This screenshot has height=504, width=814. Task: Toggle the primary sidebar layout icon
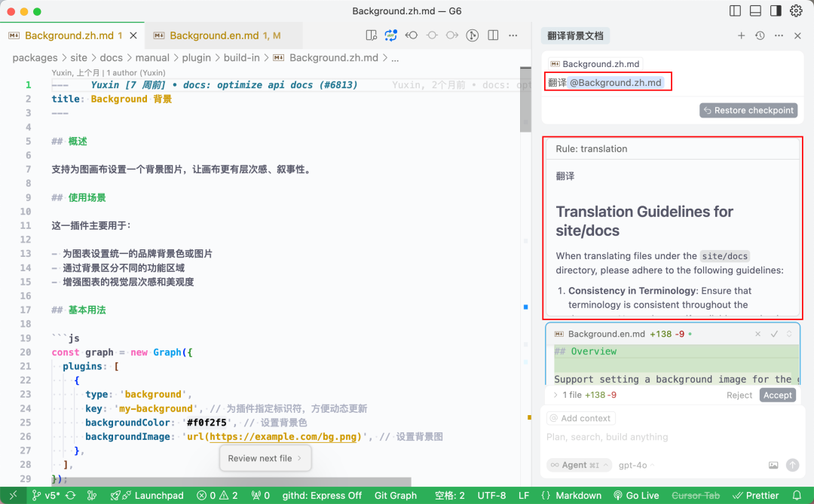(x=735, y=11)
